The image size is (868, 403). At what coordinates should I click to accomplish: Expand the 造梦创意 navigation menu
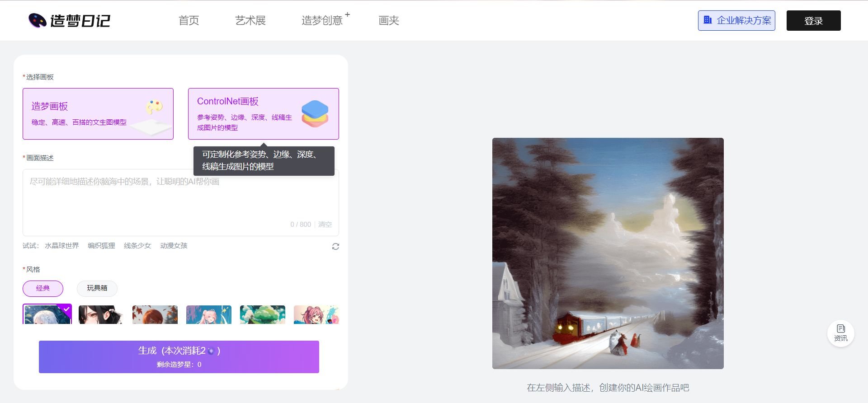click(x=322, y=20)
